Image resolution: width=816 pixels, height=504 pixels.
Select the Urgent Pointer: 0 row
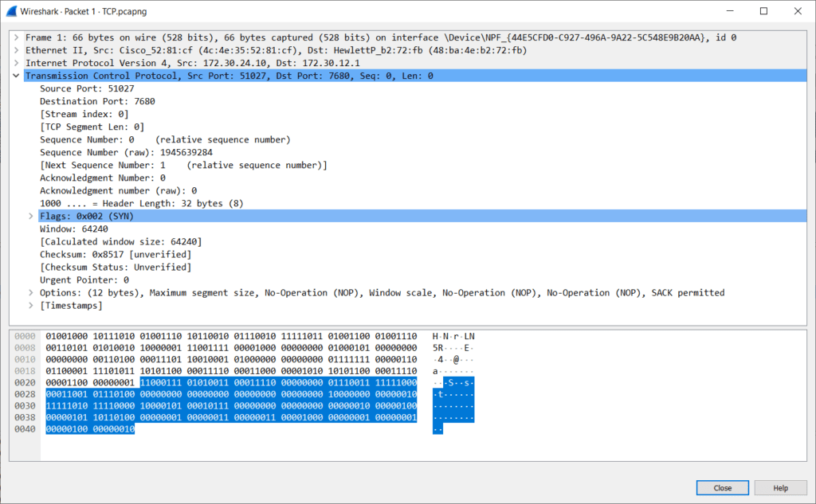pos(84,279)
